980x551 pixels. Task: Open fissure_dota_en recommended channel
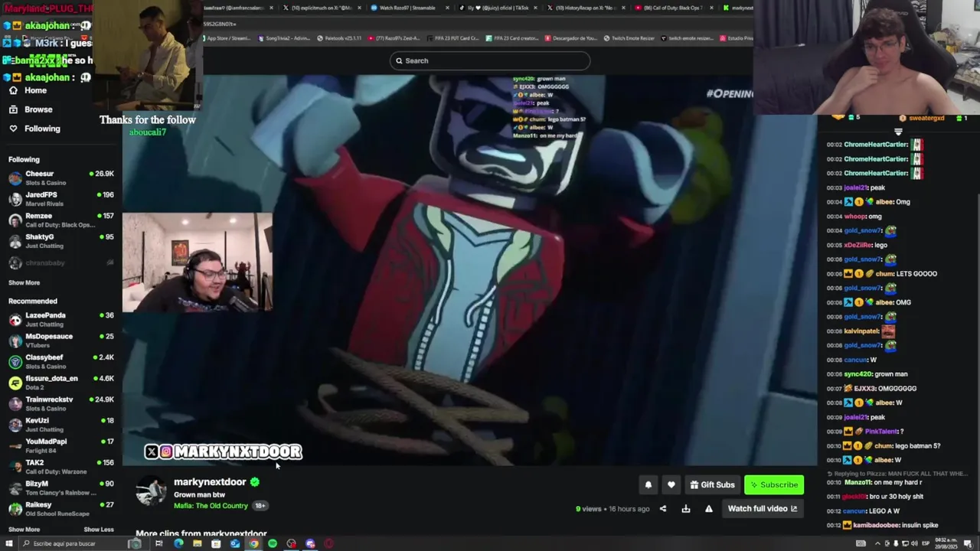click(x=60, y=383)
